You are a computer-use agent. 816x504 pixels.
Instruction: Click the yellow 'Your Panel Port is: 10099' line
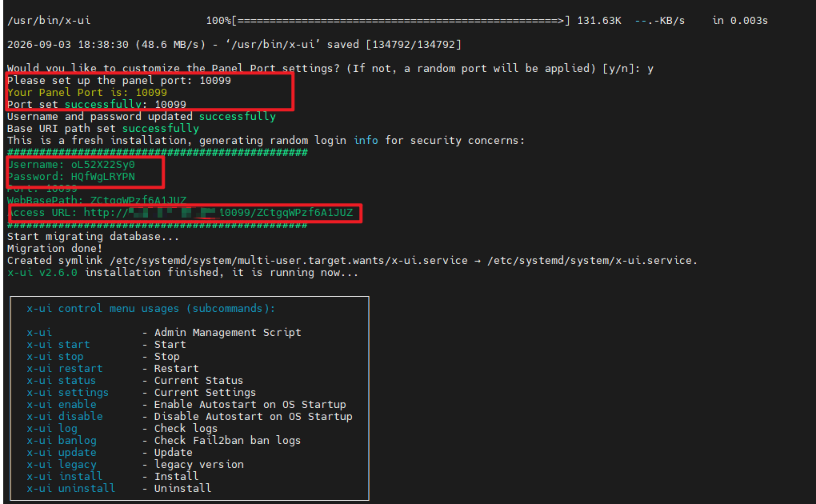click(87, 93)
